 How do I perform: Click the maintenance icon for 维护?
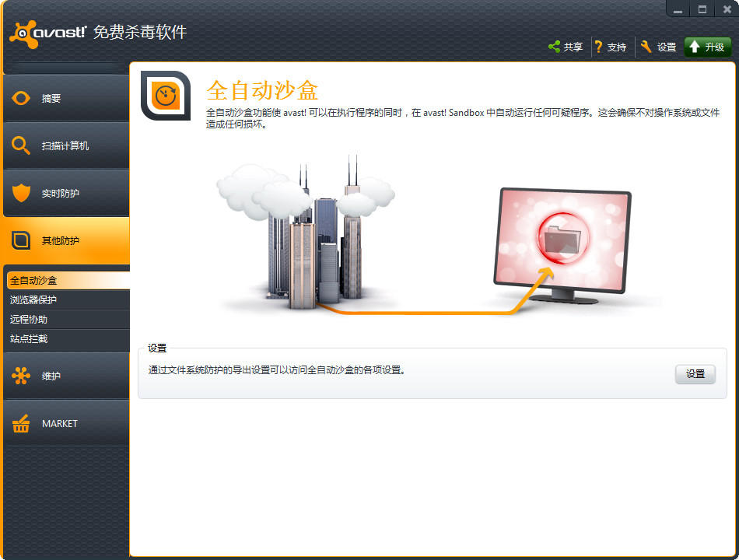coord(21,376)
